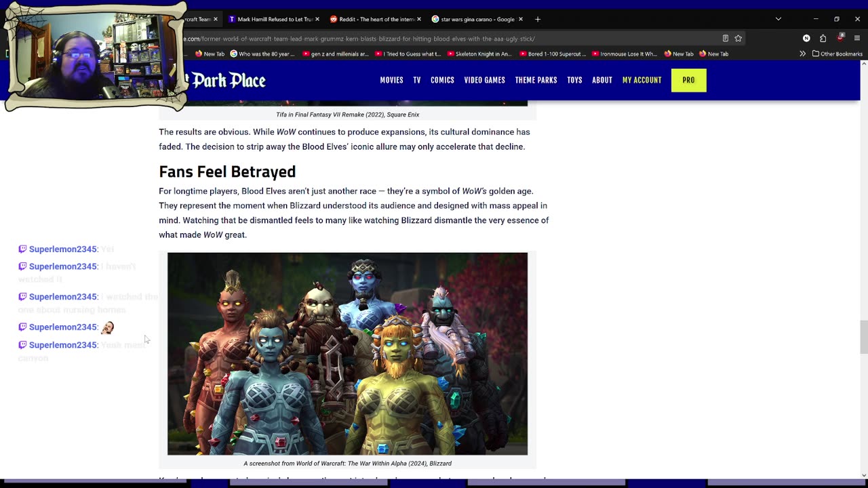The height and width of the screenshot is (488, 868).
Task: Close the Mark Hamill Refused tab
Action: (x=317, y=19)
